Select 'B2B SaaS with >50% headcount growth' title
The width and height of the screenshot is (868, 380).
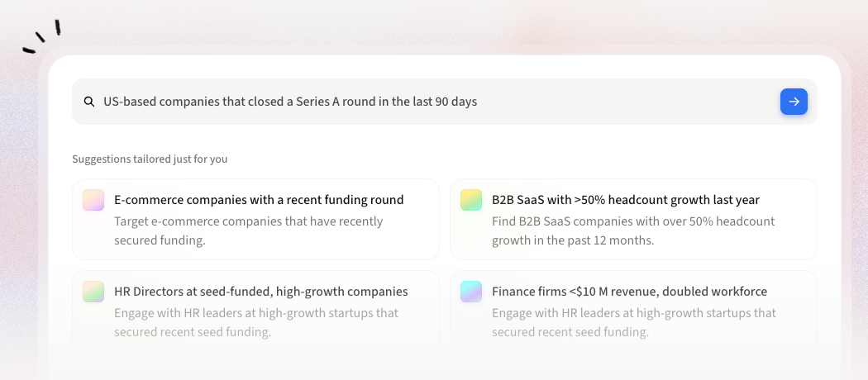(x=625, y=200)
